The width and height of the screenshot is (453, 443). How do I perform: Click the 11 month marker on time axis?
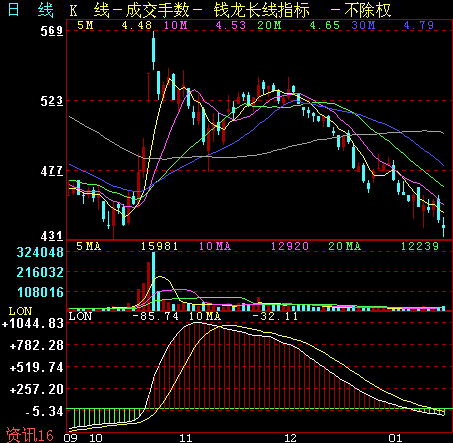(x=186, y=438)
